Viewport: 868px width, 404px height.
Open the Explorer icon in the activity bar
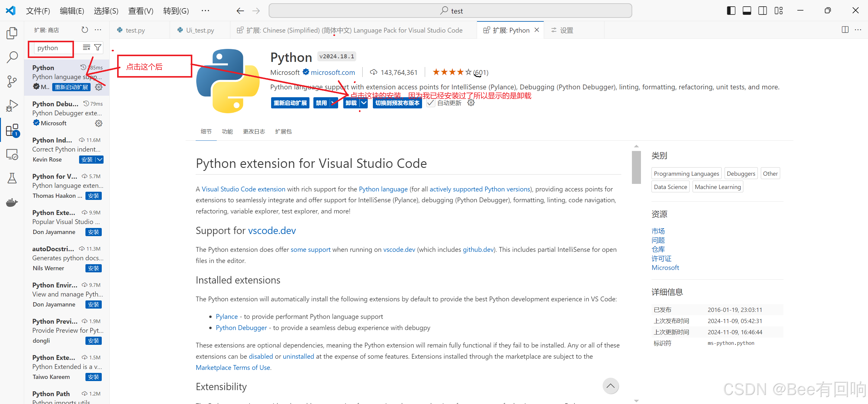[12, 33]
